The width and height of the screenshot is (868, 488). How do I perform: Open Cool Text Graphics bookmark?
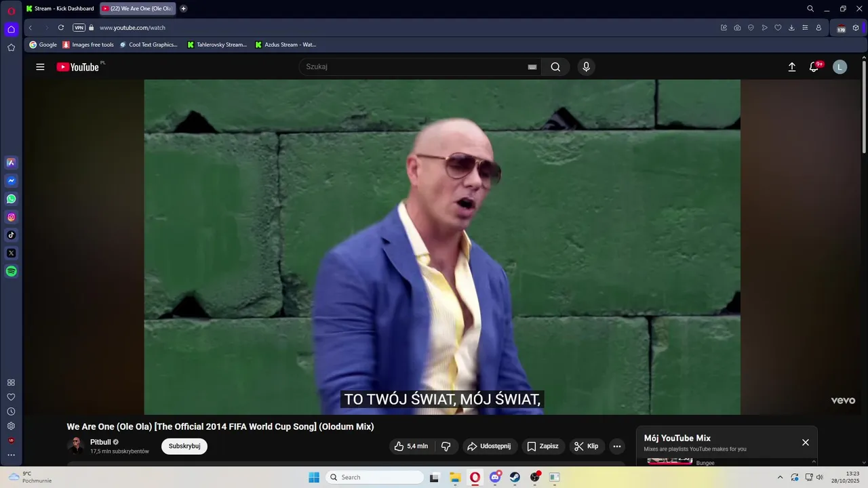(149, 45)
